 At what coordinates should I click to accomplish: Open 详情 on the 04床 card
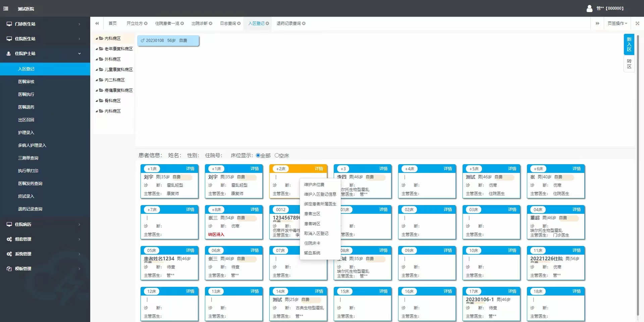point(577,209)
